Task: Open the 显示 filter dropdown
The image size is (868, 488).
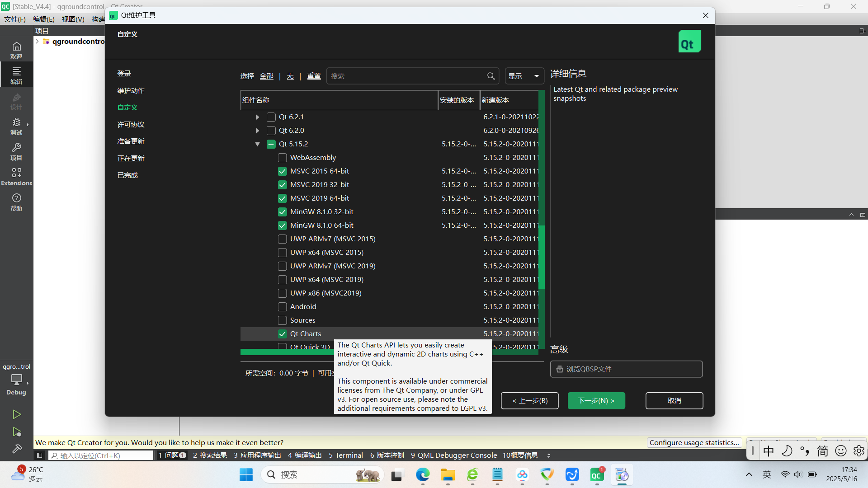Action: pyautogui.click(x=524, y=76)
